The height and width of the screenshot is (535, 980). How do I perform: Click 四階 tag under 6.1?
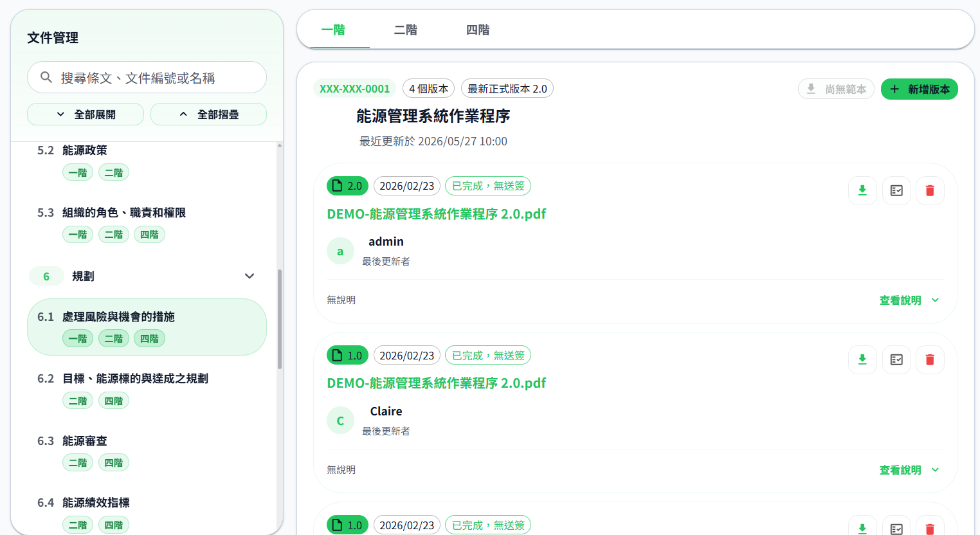(x=149, y=338)
